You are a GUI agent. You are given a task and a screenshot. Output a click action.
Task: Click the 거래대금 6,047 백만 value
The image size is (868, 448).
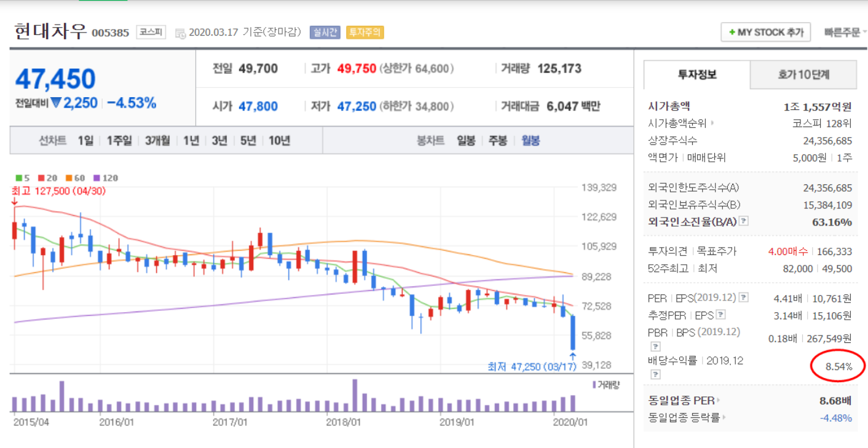tap(573, 106)
